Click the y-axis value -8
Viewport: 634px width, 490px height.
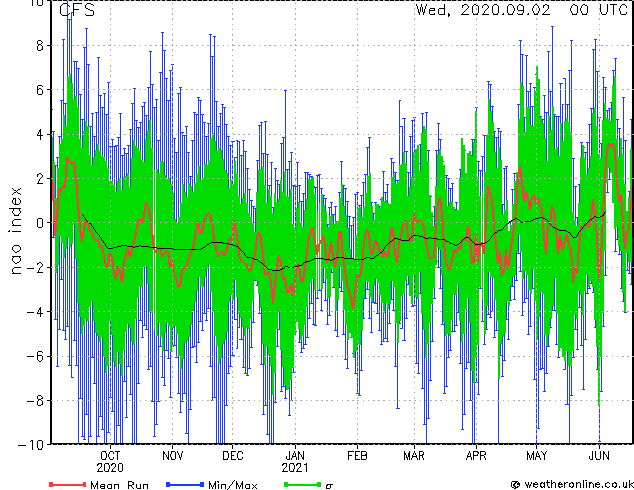(x=35, y=401)
